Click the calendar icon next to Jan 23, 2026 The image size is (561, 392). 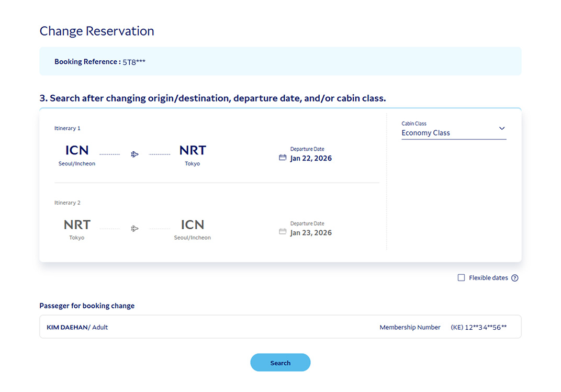click(x=283, y=232)
